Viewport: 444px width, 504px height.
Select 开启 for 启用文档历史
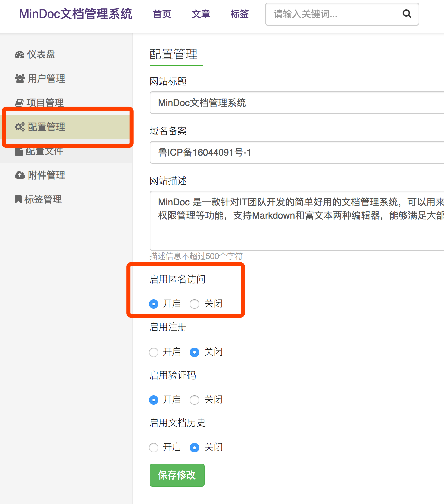tap(154, 448)
